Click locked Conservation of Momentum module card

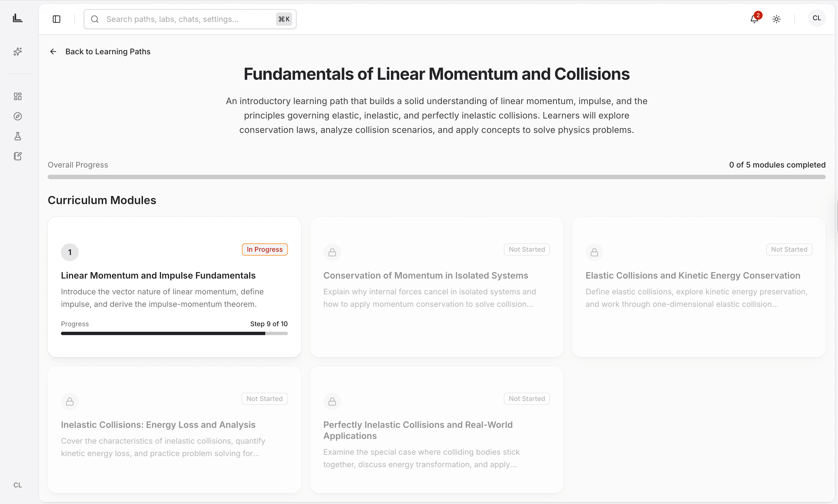tap(436, 287)
